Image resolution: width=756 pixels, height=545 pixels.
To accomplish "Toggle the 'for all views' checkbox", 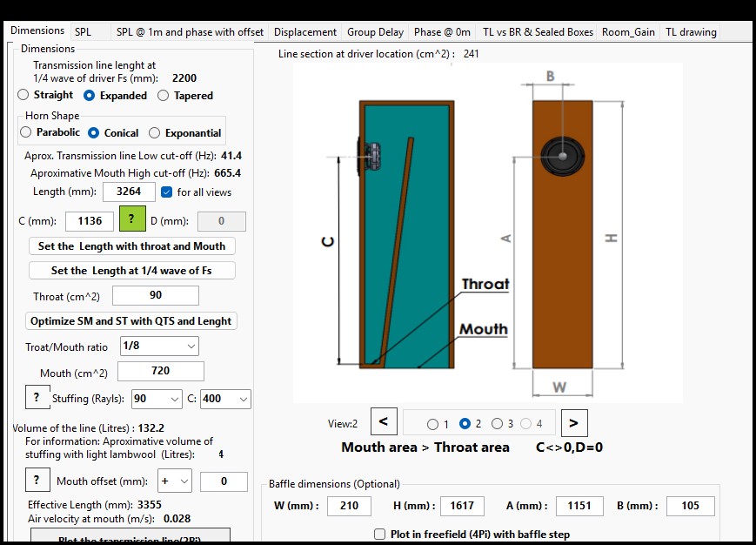I will 167,192.
